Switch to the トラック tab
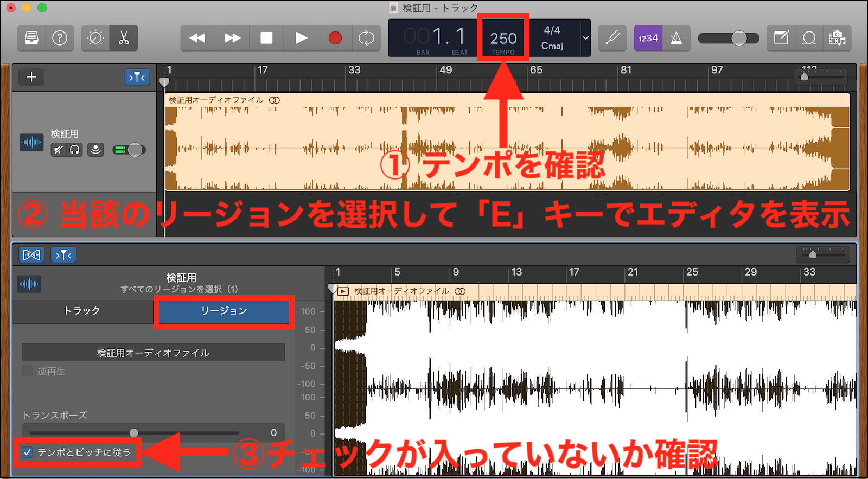The width and height of the screenshot is (868, 479). (82, 311)
